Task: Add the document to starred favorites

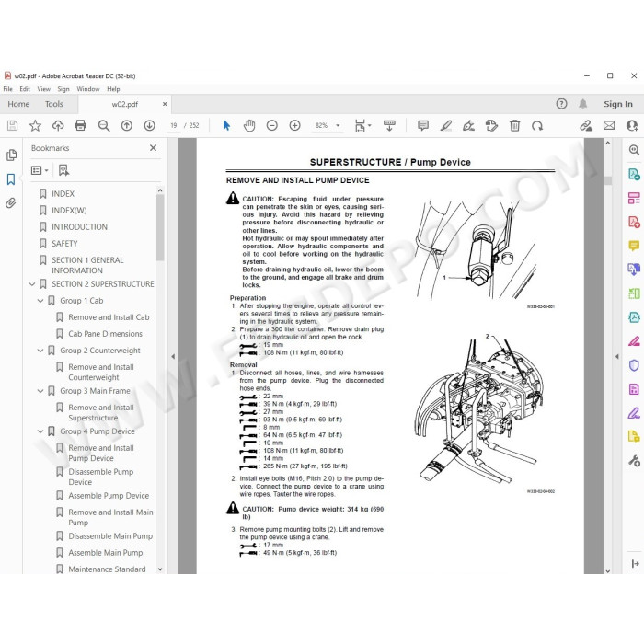Action: point(35,126)
